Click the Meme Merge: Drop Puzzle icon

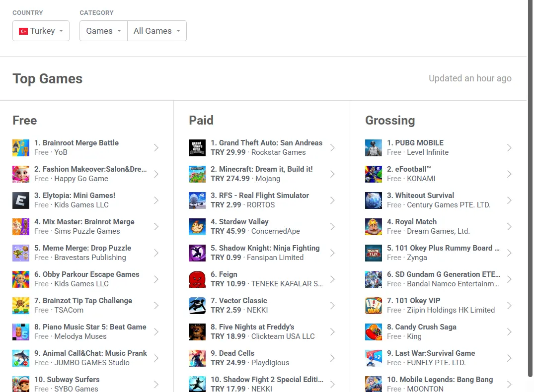click(21, 253)
